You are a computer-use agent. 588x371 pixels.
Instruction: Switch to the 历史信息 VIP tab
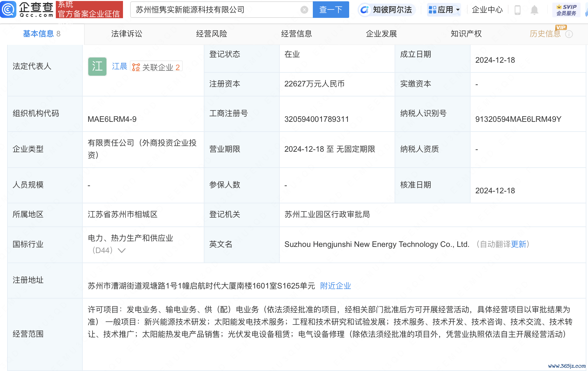point(545,34)
